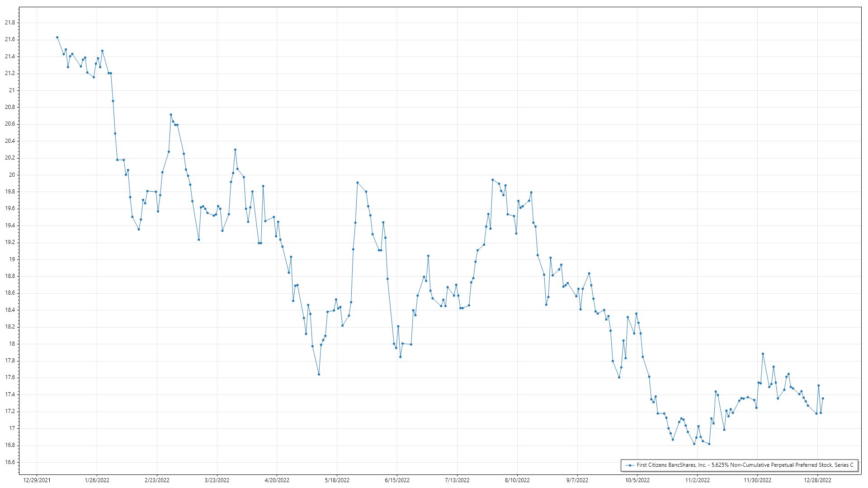Click the 12/28/2022 x-axis date label
Image resolution: width=868 pixels, height=488 pixels.
(x=817, y=480)
